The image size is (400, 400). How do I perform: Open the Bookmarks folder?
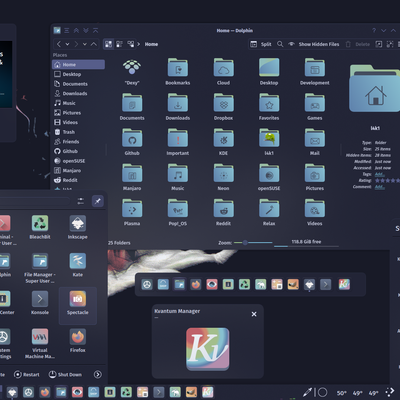178,72
